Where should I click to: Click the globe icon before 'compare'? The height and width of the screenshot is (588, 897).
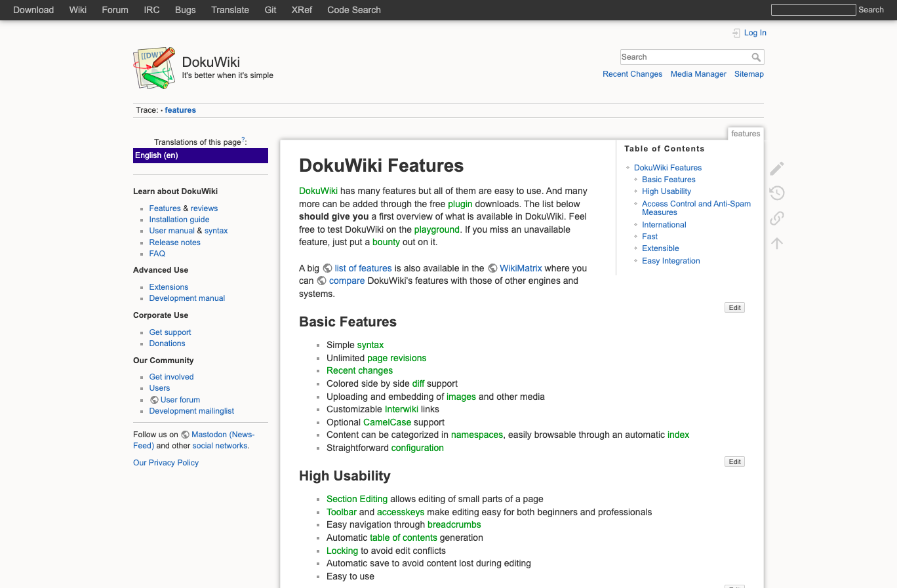pyautogui.click(x=321, y=281)
